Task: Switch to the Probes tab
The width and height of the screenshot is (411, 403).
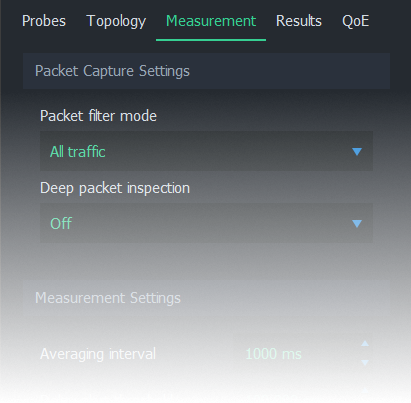Action: pos(44,21)
